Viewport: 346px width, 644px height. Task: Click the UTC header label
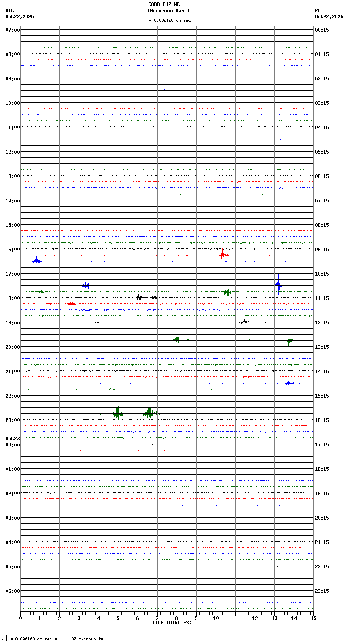pyautogui.click(x=10, y=11)
